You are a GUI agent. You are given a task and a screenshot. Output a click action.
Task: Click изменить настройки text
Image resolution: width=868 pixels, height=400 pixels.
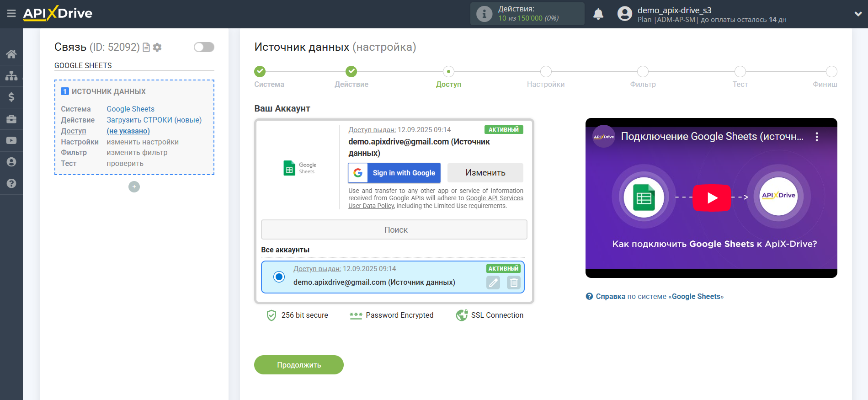pyautogui.click(x=143, y=142)
